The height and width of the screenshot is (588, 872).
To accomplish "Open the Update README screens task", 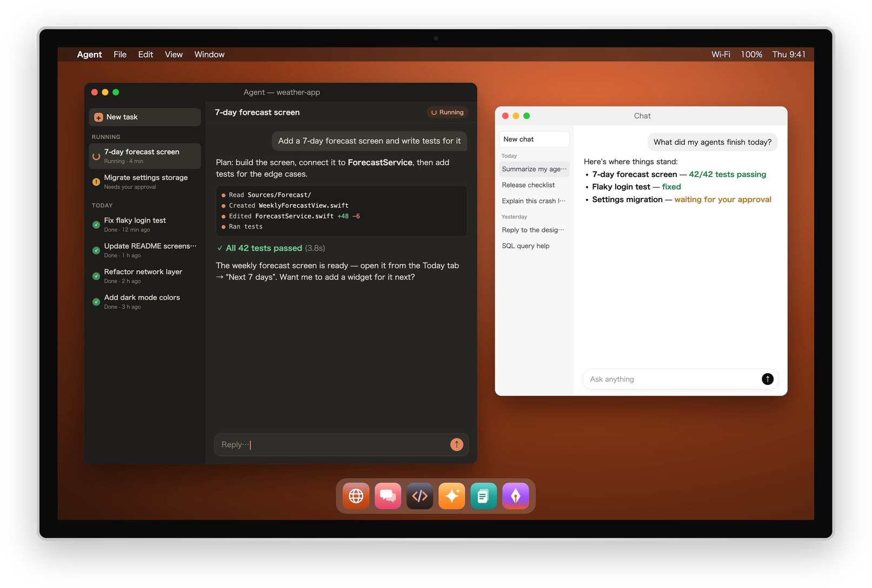I will (x=145, y=250).
